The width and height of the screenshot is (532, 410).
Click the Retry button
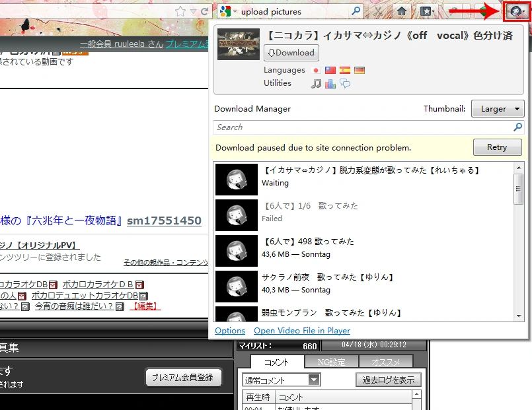[x=498, y=147]
